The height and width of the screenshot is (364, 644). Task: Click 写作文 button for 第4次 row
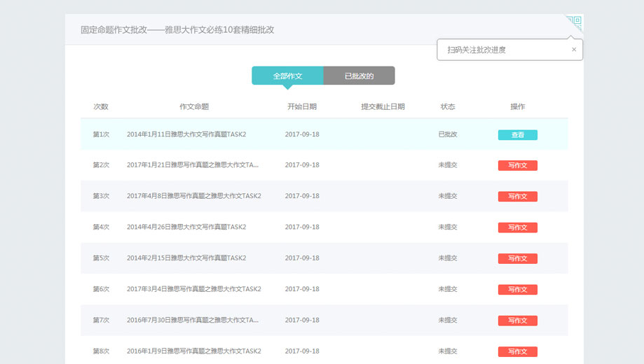(517, 227)
